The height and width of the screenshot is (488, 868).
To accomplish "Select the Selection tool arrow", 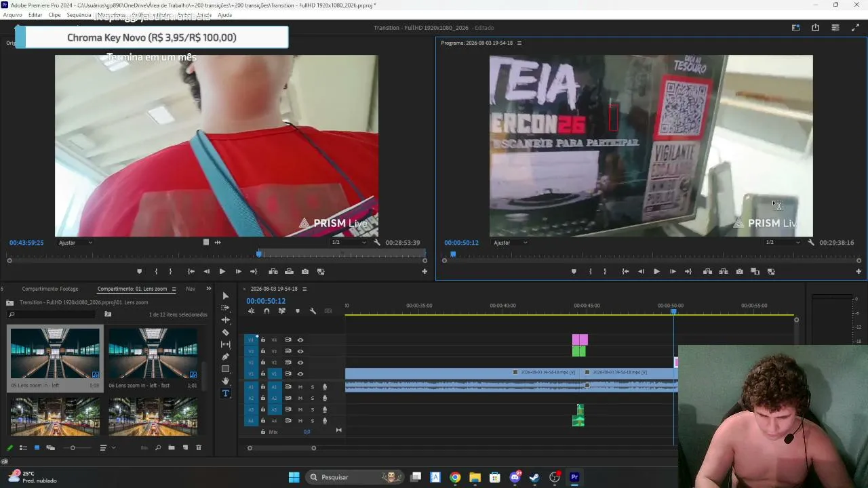I will pyautogui.click(x=226, y=296).
